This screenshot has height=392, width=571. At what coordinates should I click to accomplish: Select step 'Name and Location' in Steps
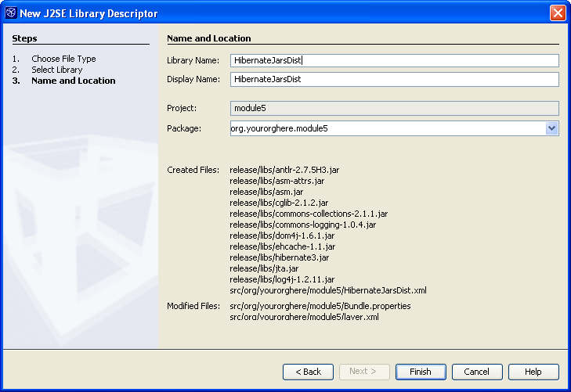coord(73,81)
